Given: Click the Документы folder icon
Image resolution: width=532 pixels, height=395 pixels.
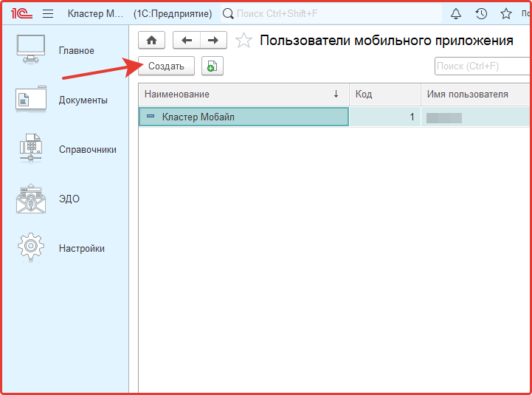Looking at the screenshot, I should 31,98.
